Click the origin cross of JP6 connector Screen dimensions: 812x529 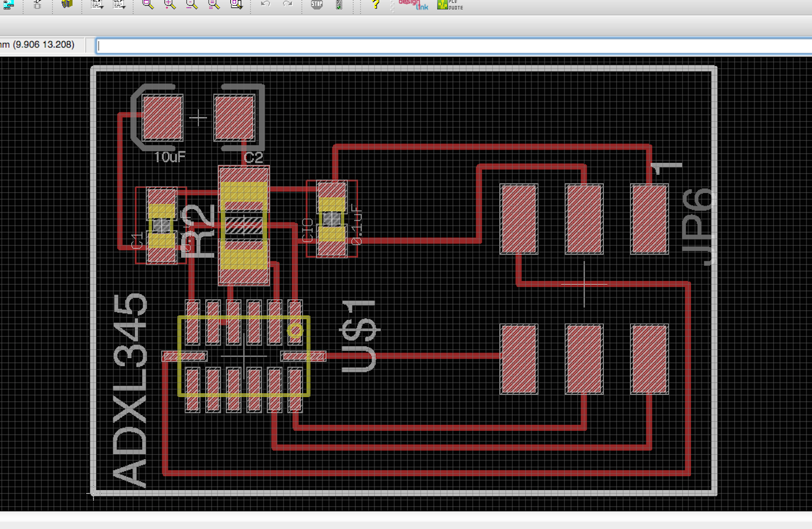584,284
